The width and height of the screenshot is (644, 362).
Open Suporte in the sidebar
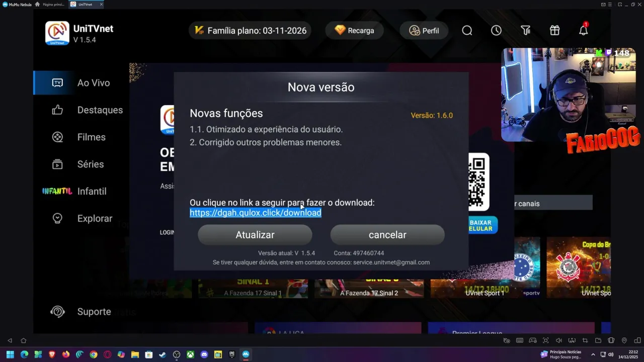[80, 312]
